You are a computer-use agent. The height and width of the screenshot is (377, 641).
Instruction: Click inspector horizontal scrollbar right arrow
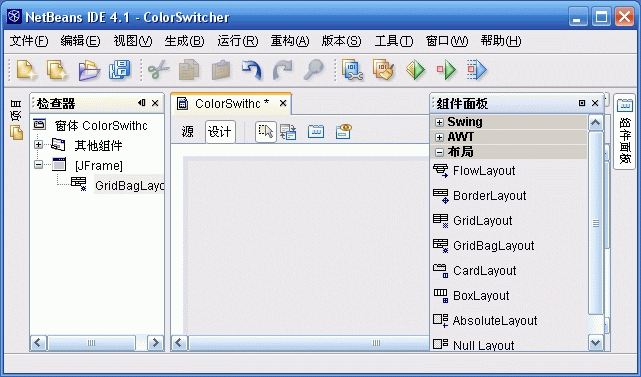coord(155,343)
